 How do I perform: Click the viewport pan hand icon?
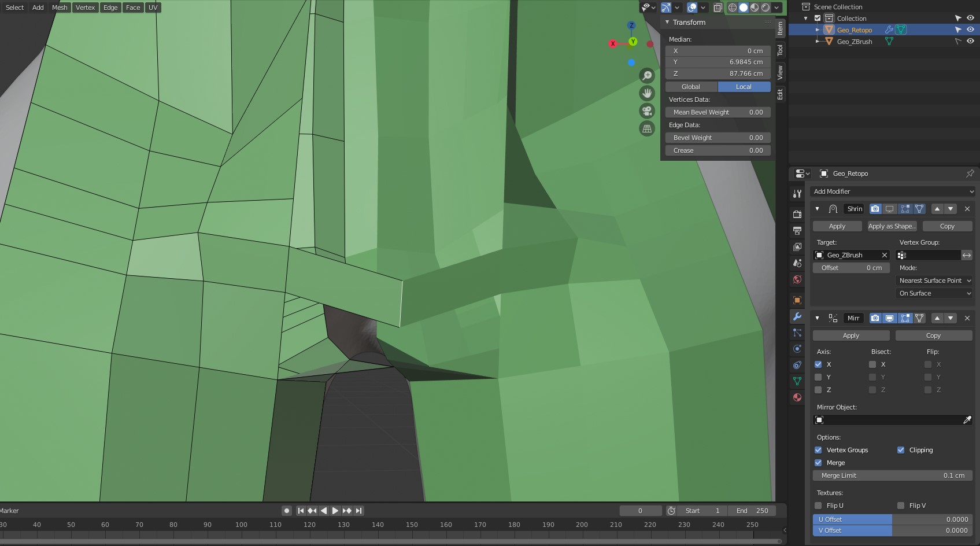(x=647, y=93)
